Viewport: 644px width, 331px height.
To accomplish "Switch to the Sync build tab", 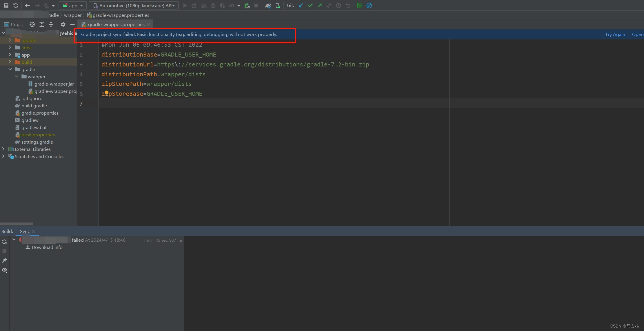I will click(25, 231).
